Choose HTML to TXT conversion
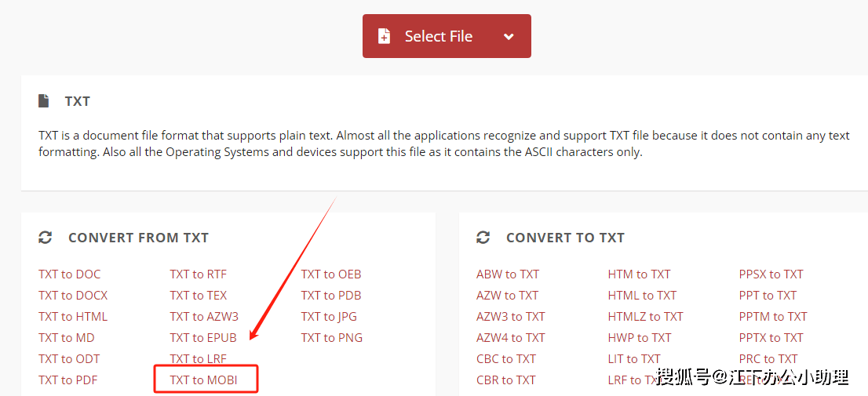This screenshot has width=868, height=396. [x=642, y=296]
